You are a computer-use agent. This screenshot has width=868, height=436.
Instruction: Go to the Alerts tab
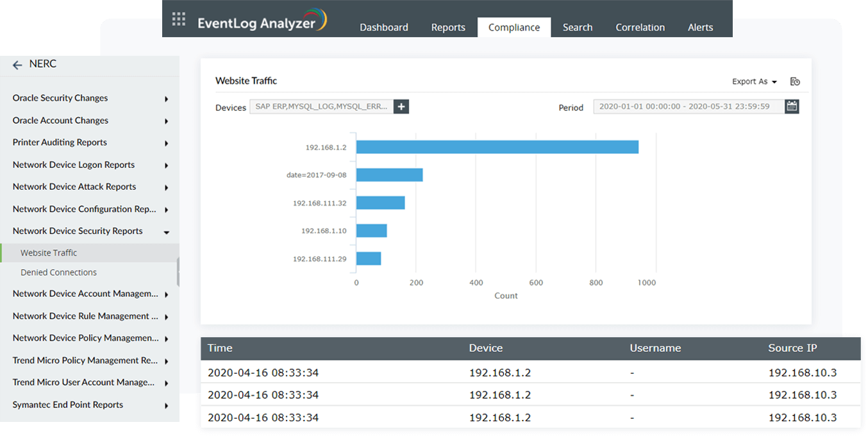700,28
